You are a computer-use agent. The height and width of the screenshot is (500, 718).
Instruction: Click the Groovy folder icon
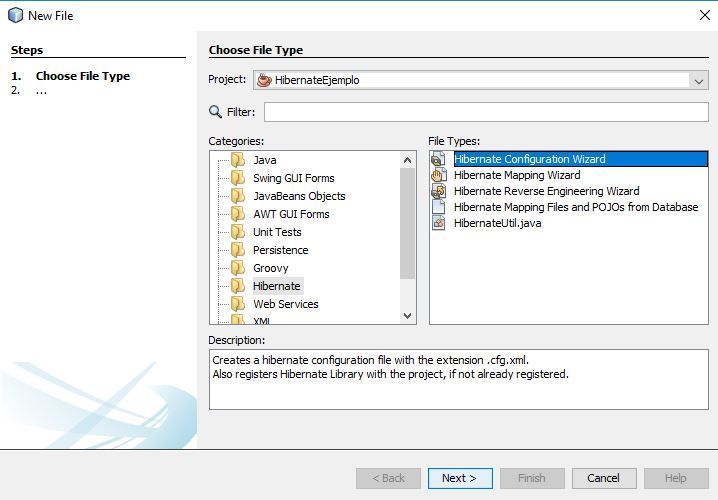pyautogui.click(x=238, y=268)
